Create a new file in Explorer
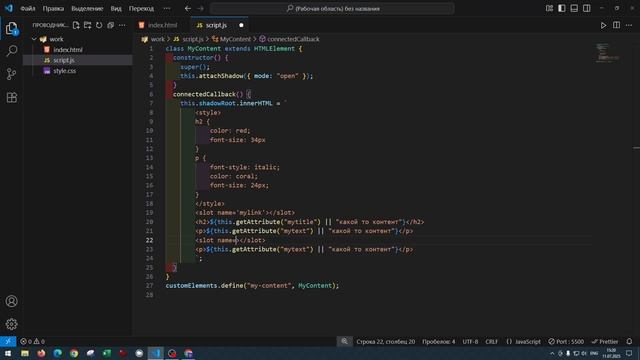Viewport: 640px width, 360px height. click(76, 25)
